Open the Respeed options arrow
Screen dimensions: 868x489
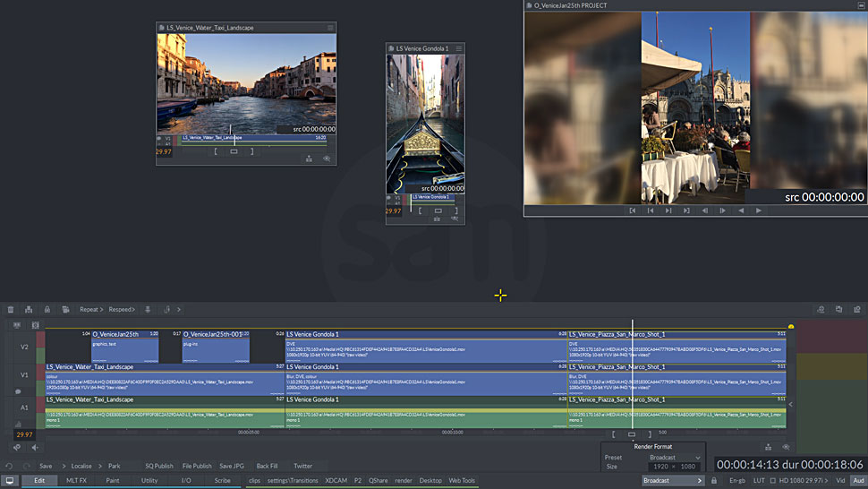pyautogui.click(x=134, y=310)
